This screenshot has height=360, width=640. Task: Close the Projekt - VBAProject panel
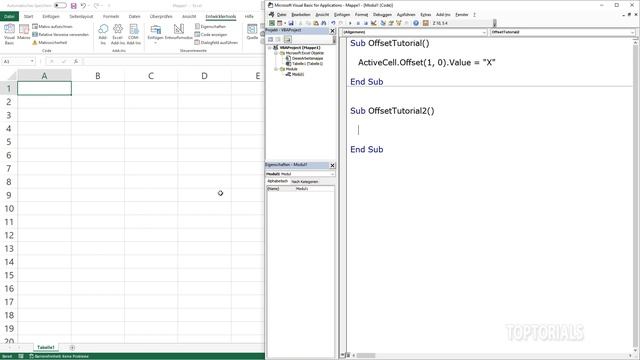pyautogui.click(x=332, y=31)
